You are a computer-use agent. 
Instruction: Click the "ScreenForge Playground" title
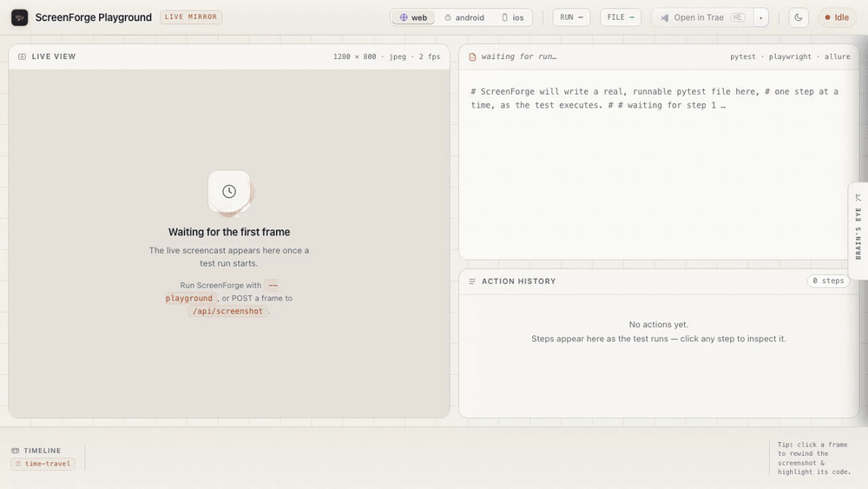(94, 17)
